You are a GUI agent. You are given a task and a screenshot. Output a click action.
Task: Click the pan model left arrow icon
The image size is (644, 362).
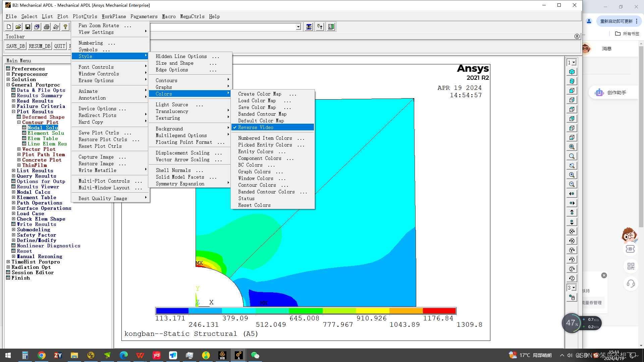572,194
